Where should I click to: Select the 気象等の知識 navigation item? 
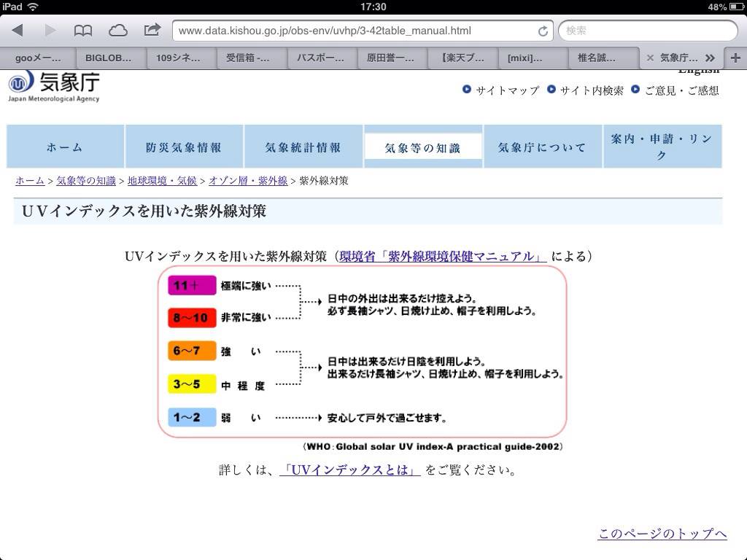pos(423,146)
